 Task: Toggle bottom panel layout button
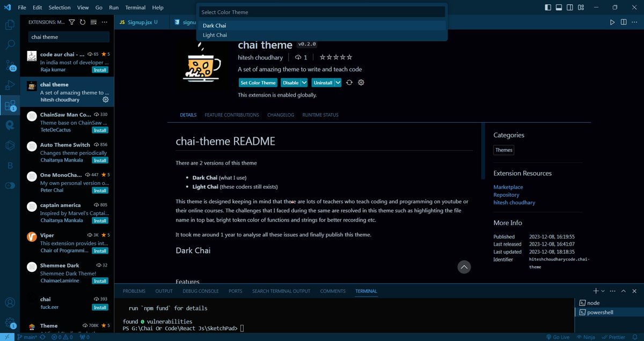pos(559,8)
